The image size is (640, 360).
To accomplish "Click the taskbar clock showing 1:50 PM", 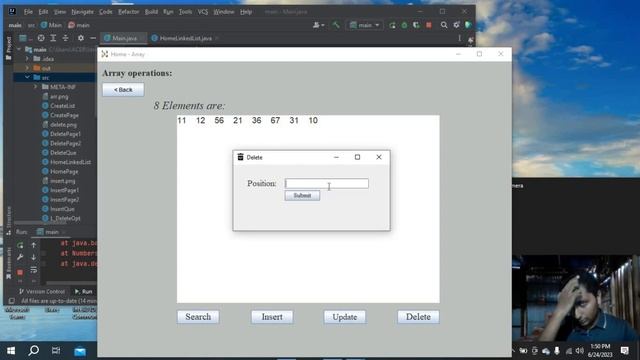I will click(600, 351).
